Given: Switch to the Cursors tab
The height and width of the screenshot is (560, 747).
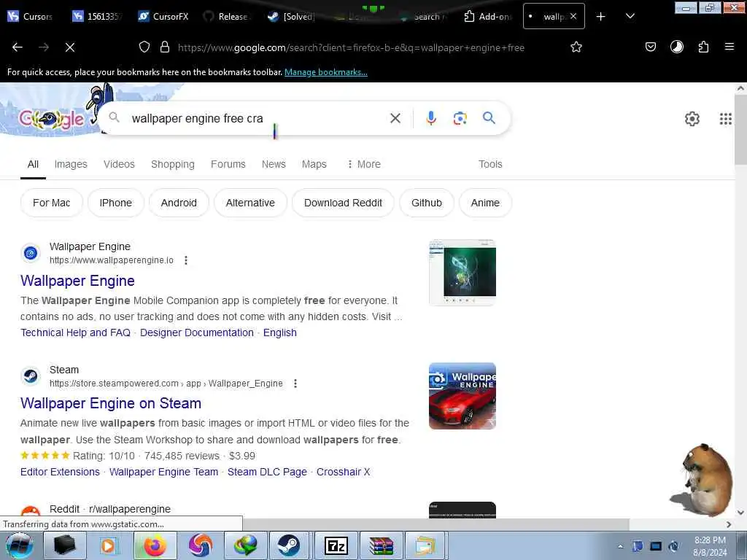Looking at the screenshot, I should pyautogui.click(x=29, y=17).
